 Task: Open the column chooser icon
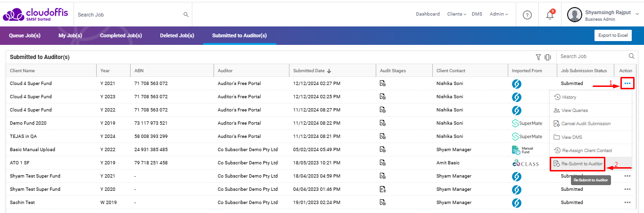(548, 57)
